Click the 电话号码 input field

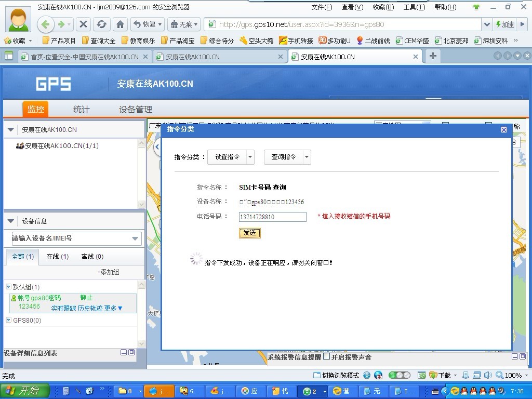[x=272, y=217]
